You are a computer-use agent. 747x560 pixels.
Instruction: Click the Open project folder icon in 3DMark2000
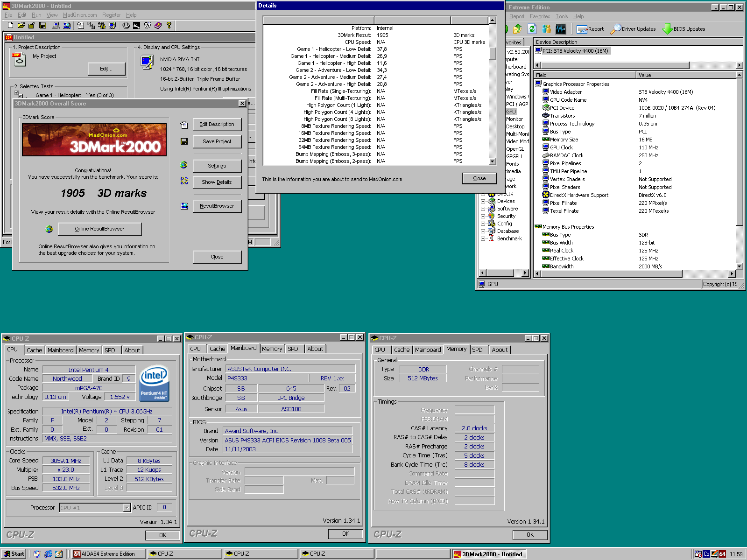(21, 25)
